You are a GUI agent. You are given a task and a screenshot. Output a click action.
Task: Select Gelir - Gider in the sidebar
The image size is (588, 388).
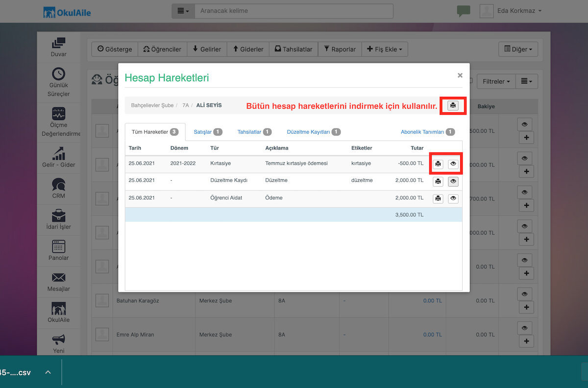[x=59, y=157]
